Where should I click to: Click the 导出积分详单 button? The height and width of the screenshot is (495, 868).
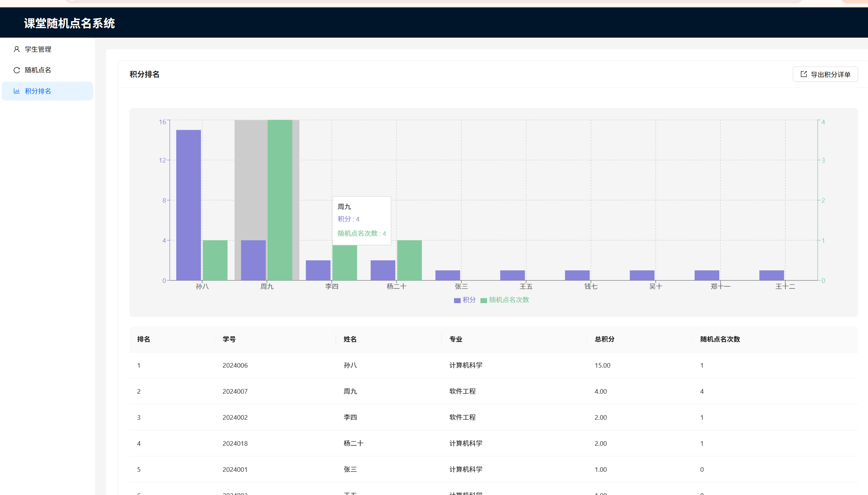pos(825,74)
